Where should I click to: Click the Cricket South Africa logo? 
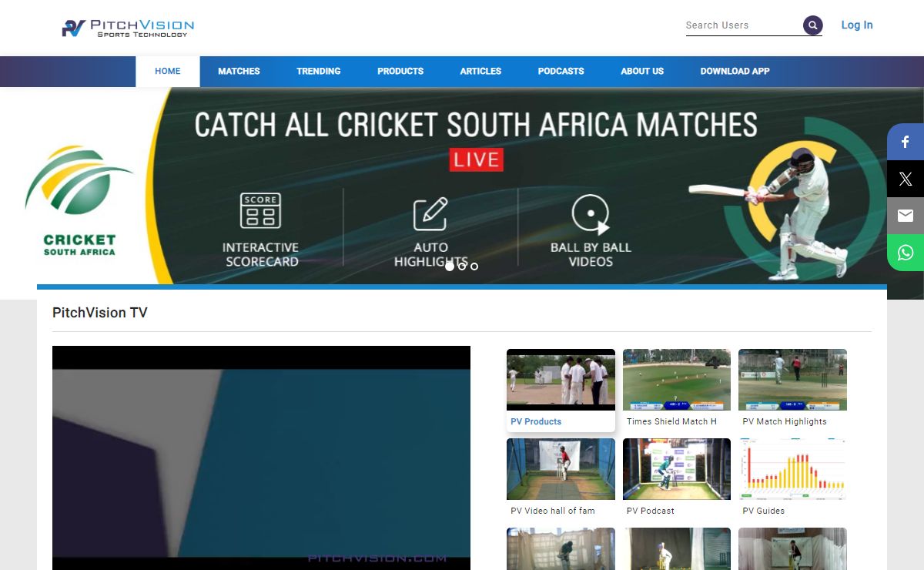[79, 202]
